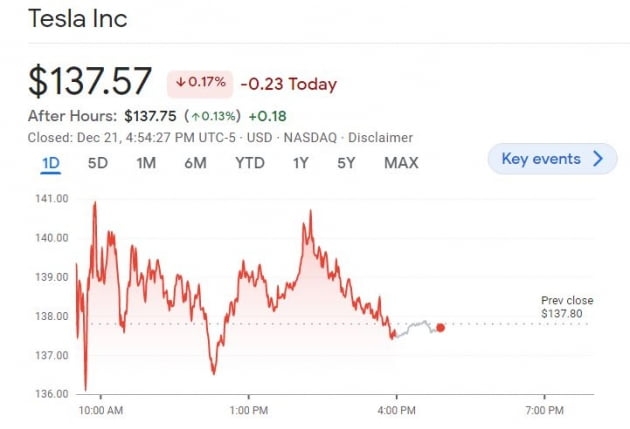Click the 4:00 PM axis label

[x=396, y=410]
